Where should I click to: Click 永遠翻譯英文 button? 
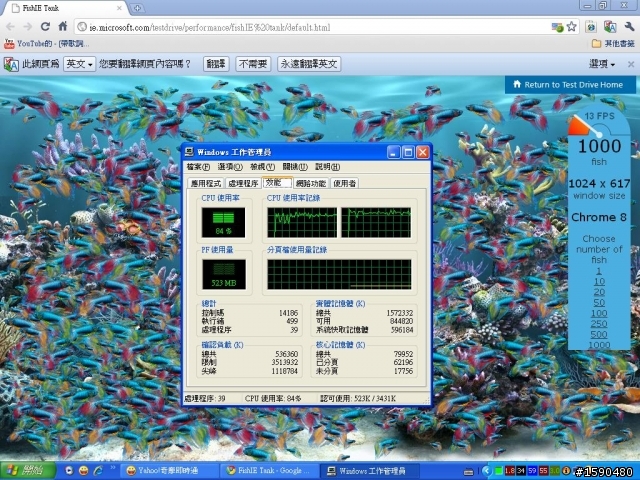click(309, 64)
